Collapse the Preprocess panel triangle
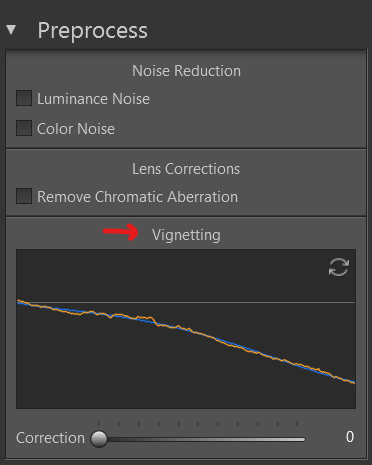The height and width of the screenshot is (465, 372). 11,30
